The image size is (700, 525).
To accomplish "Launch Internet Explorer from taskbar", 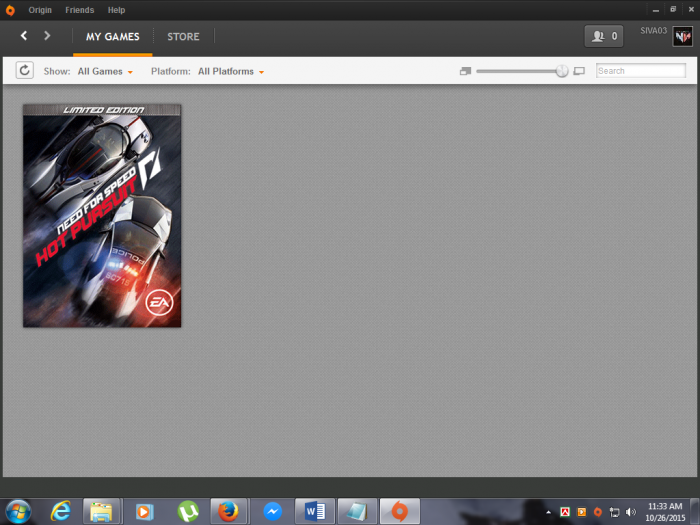I will 60,511.
